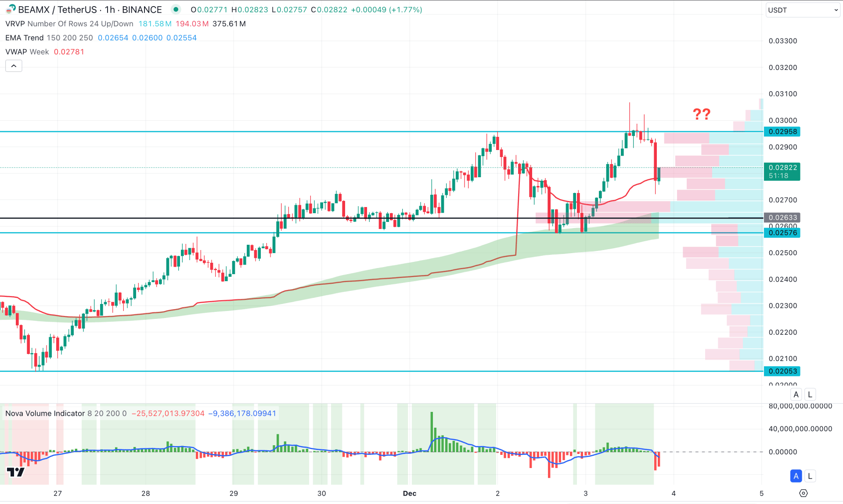The height and width of the screenshot is (504, 843).
Task: Click the 4 date label on time axis
Action: coord(674,493)
